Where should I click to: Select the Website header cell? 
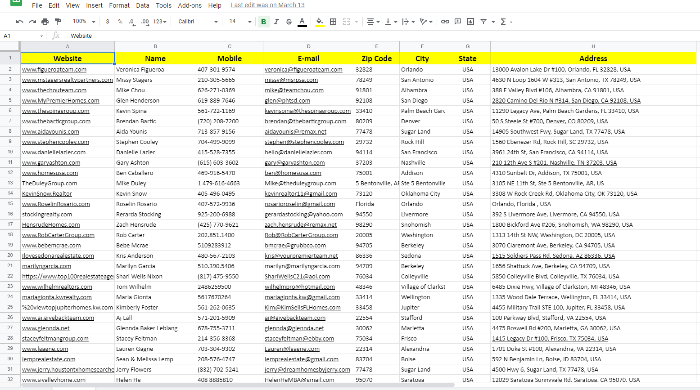click(x=67, y=58)
